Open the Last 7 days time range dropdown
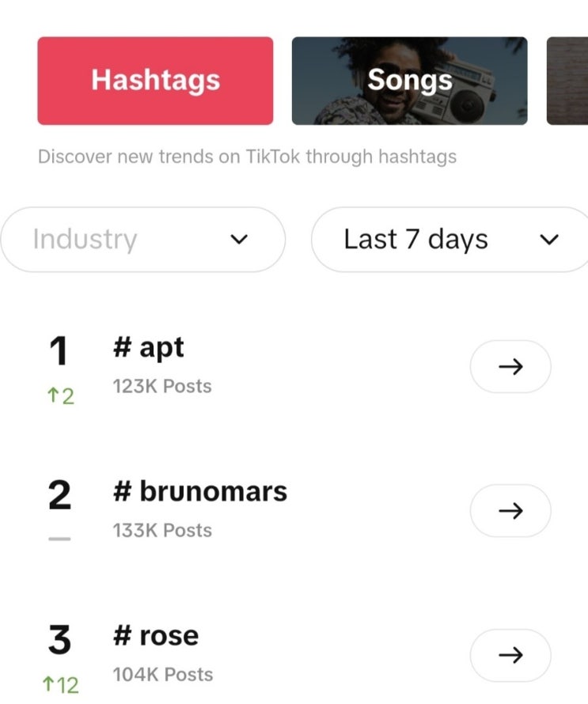 (x=450, y=239)
